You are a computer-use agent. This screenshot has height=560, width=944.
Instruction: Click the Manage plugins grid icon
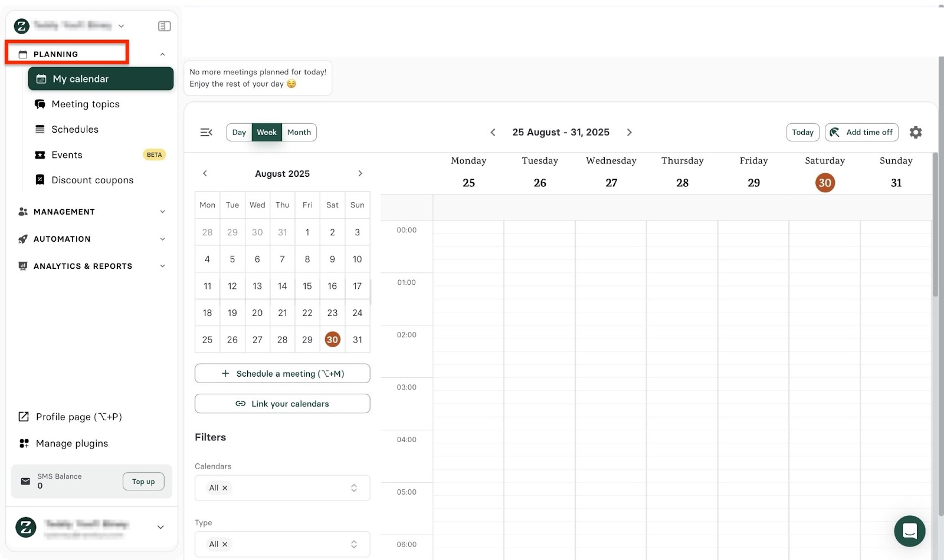click(x=24, y=443)
